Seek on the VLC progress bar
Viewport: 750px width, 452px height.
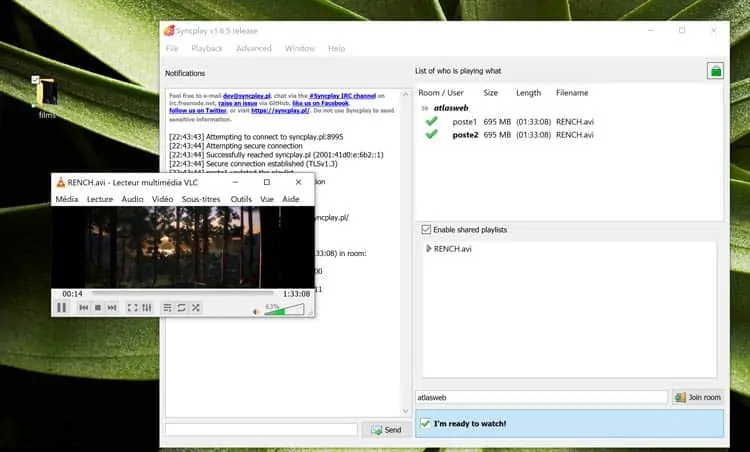183,293
